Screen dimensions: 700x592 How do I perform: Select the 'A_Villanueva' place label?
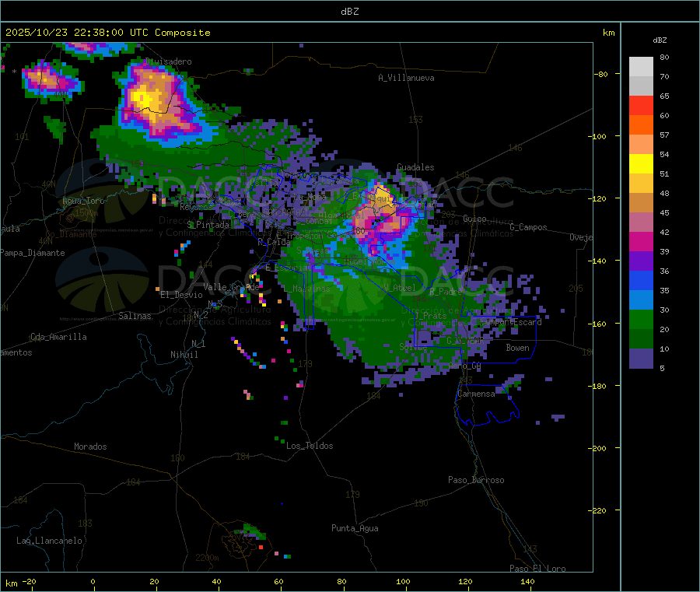tap(406, 78)
